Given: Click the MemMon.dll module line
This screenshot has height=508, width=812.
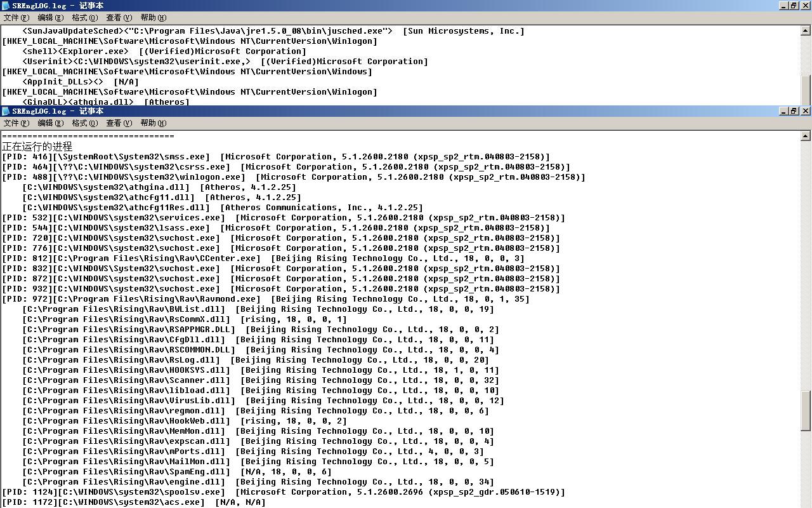Looking at the screenshot, I should pos(258,431).
